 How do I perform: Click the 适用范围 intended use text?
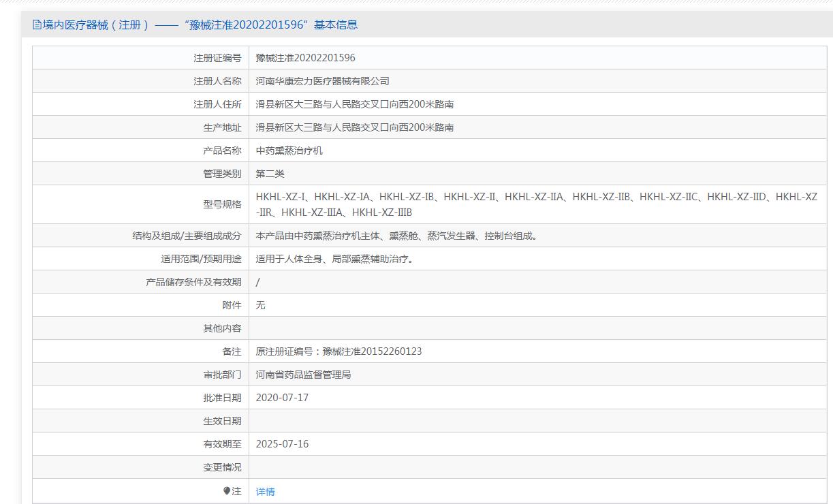click(334, 259)
